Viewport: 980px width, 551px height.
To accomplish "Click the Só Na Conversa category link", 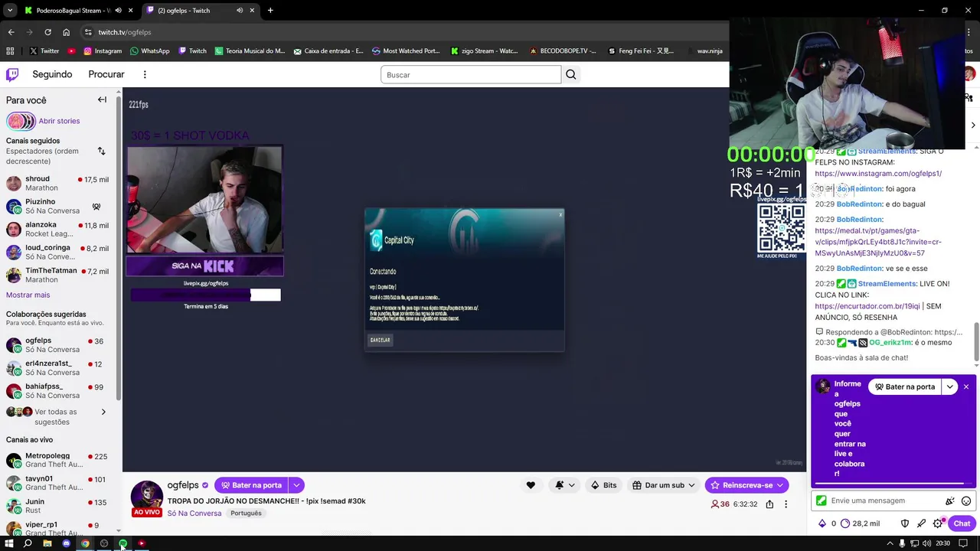I will coord(194,514).
